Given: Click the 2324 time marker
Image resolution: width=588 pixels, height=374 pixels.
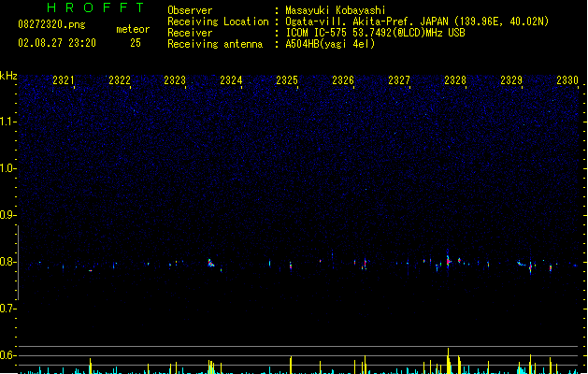Looking at the screenshot, I should pos(231,80).
